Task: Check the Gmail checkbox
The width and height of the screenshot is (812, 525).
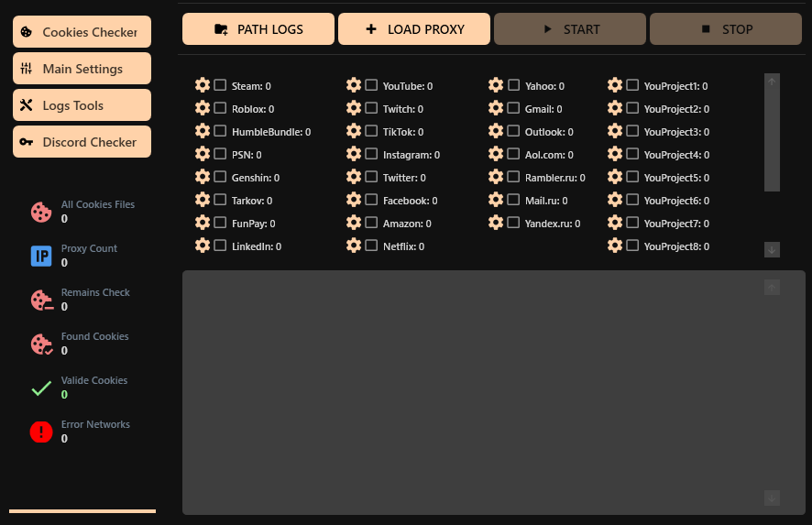Action: [x=513, y=108]
